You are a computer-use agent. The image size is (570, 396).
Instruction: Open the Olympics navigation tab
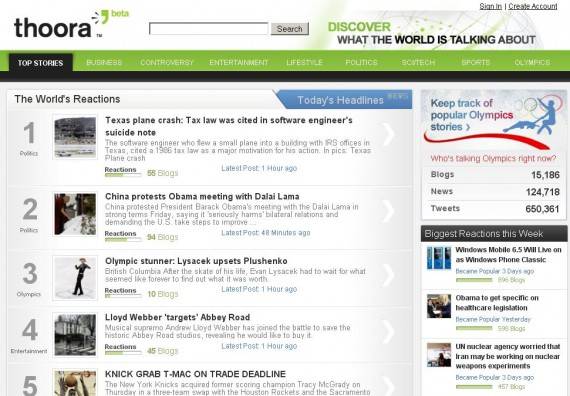click(532, 63)
